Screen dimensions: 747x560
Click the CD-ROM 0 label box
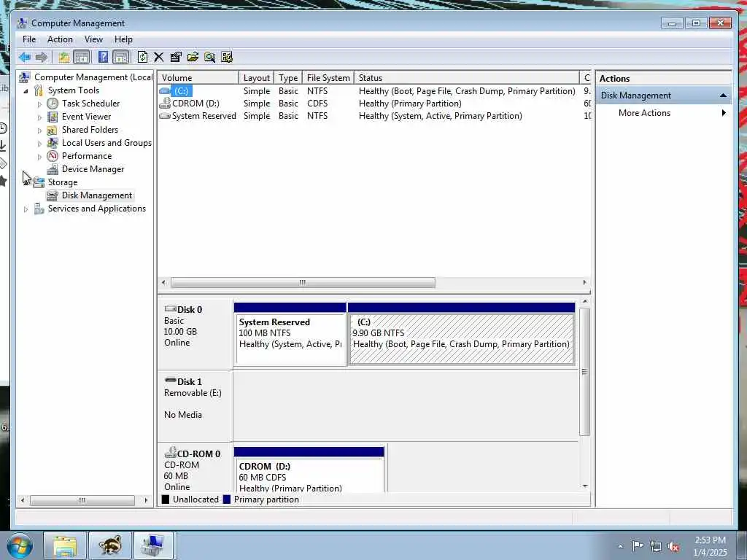196,468
